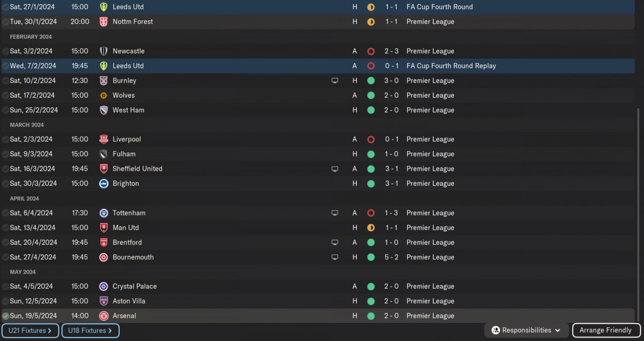Click the TV broadcast icon for Bournemouth match

(335, 257)
